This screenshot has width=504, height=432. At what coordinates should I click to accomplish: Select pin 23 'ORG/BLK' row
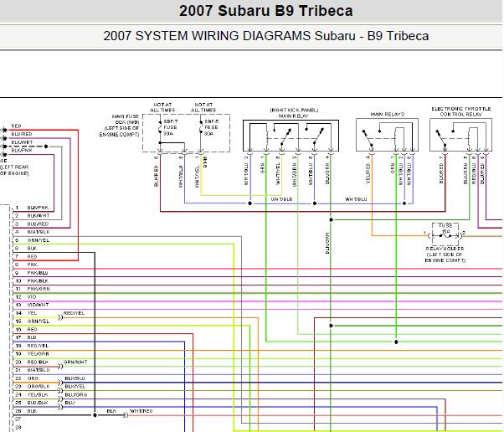(32, 386)
